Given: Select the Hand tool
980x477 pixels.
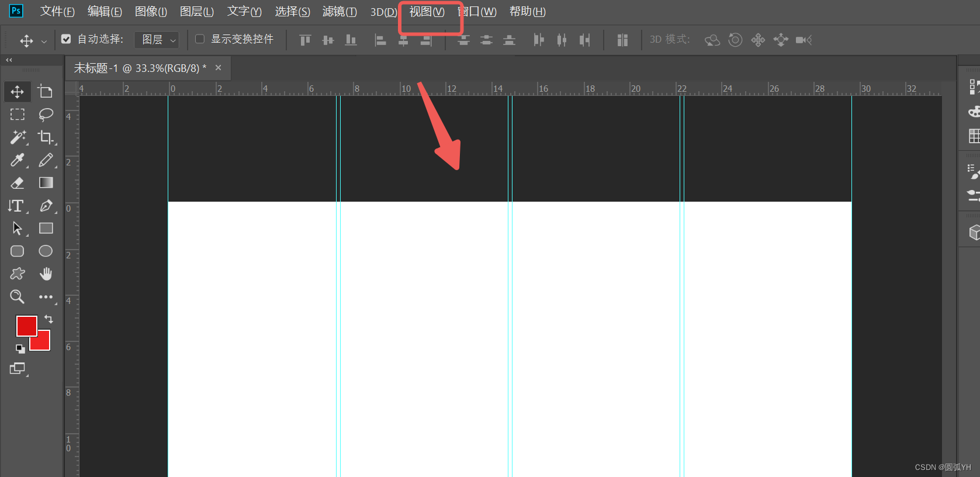Looking at the screenshot, I should (46, 274).
